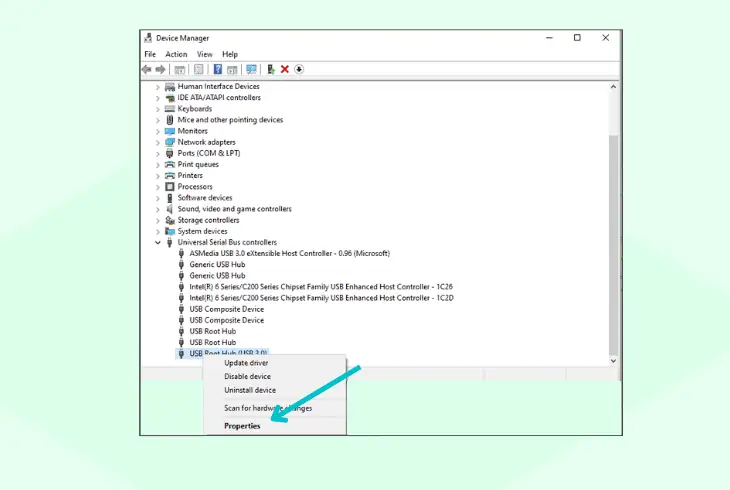The height and width of the screenshot is (490, 730).
Task: Select ASMedia USB 3.0 eXtensible Host Controller
Action: tap(289, 253)
